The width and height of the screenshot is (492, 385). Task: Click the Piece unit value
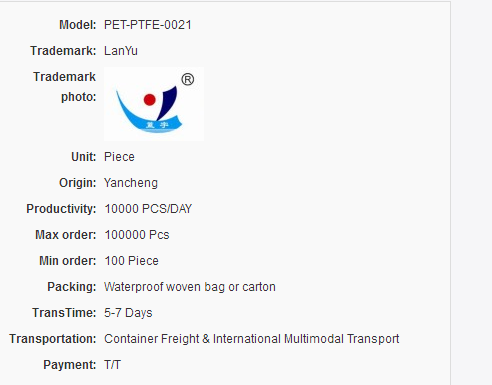[119, 157]
